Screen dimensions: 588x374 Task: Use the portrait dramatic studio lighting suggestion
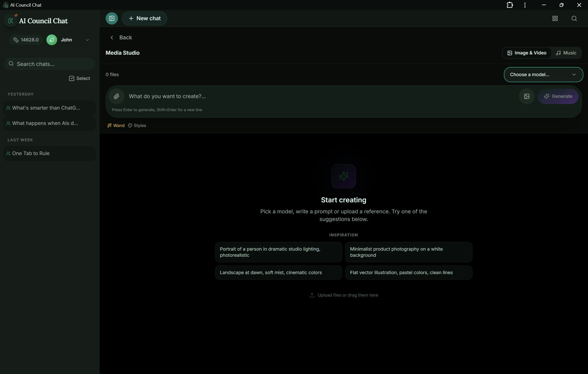coord(278,252)
